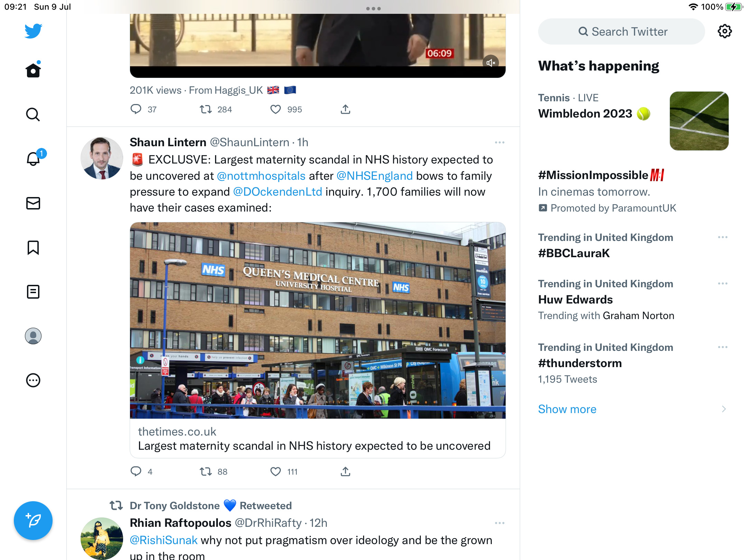This screenshot has width=747, height=560.
Task: Open Twitter settings gear icon
Action: pyautogui.click(x=725, y=31)
